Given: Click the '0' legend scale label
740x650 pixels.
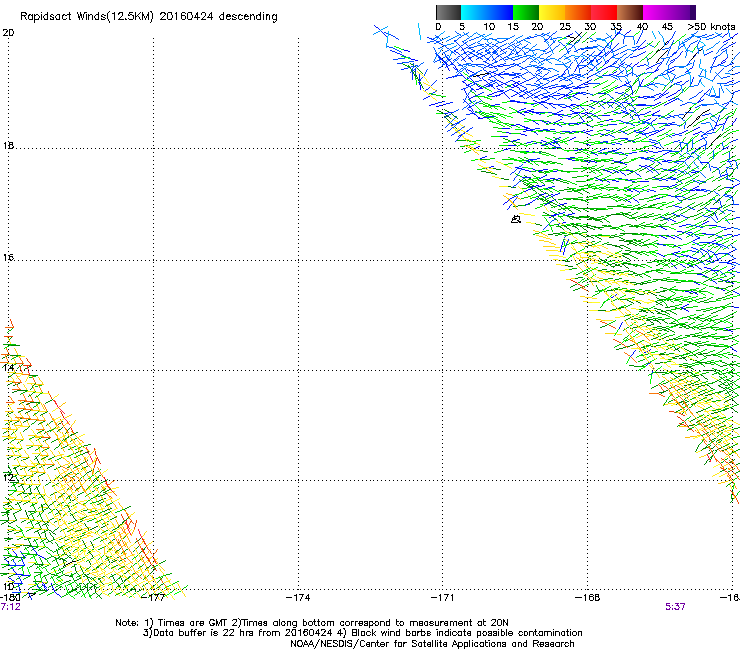Looking at the screenshot, I should pos(438,27).
